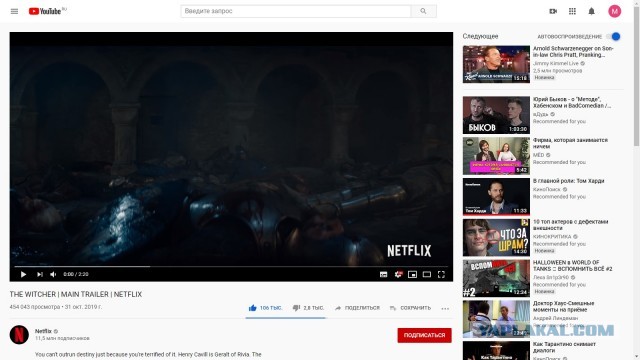This screenshot has width=640, height=360.
Task: Open КиноПоиск channel under Том Харди
Action: click(547, 189)
